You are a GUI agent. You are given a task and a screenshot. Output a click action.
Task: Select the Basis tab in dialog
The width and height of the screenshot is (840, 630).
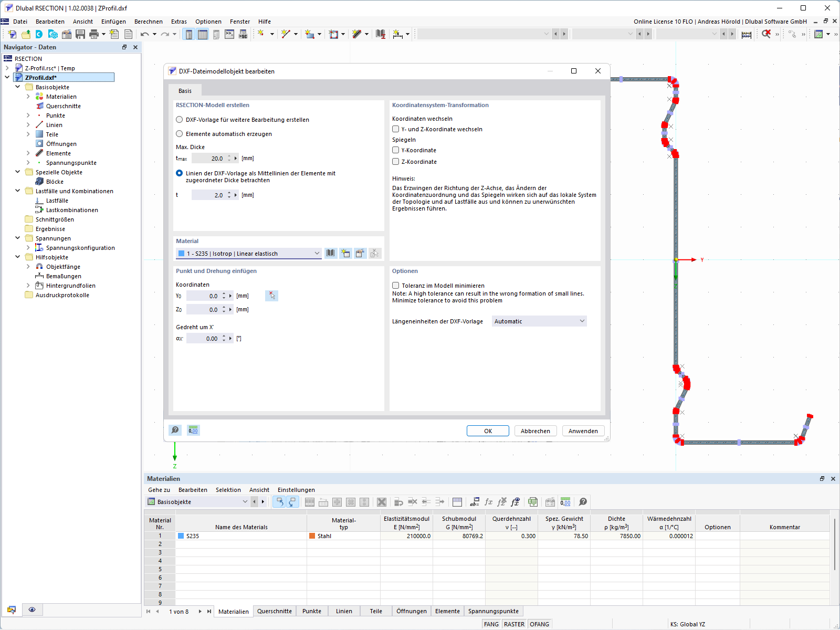point(185,91)
